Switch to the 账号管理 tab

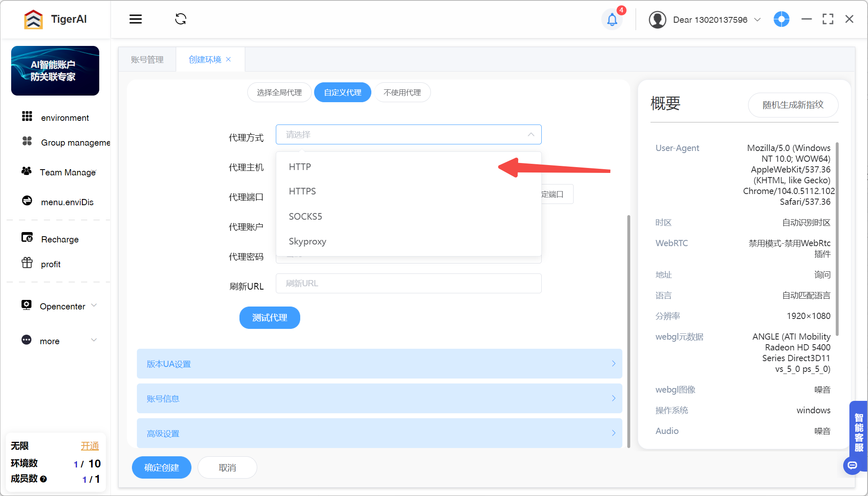tap(147, 60)
